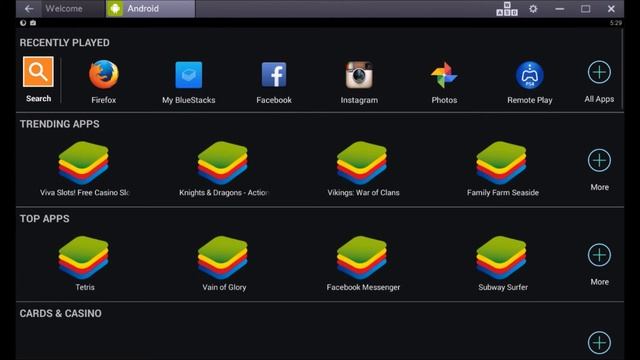Open All Apps plus icon
Image resolution: width=640 pixels, height=360 pixels.
(599, 72)
